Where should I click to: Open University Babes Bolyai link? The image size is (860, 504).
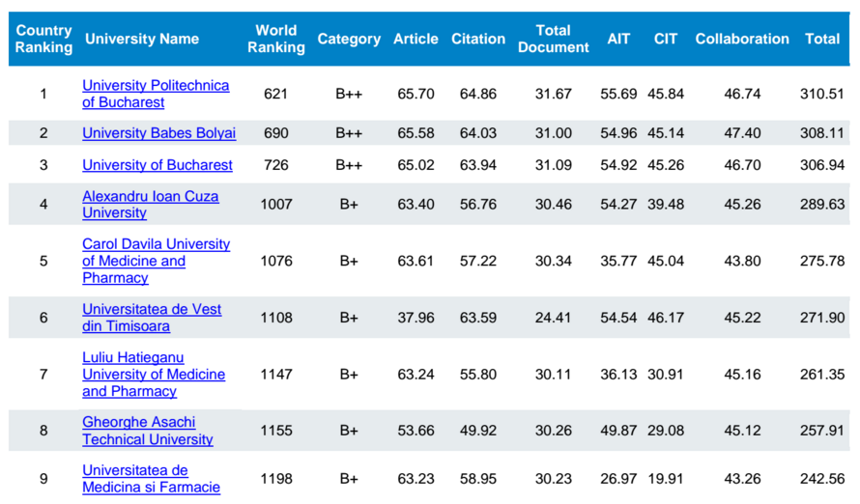point(159,133)
